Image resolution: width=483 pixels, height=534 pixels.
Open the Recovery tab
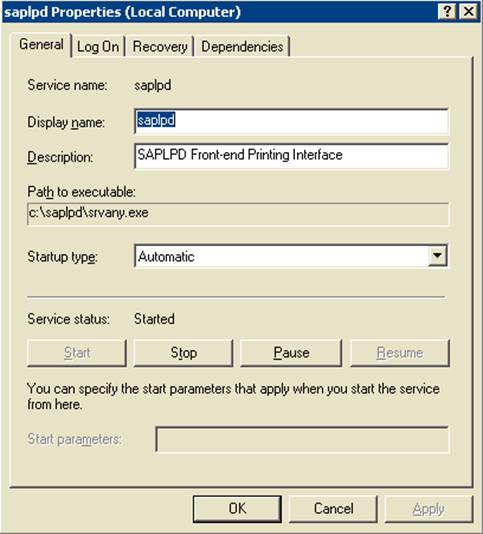click(160, 47)
